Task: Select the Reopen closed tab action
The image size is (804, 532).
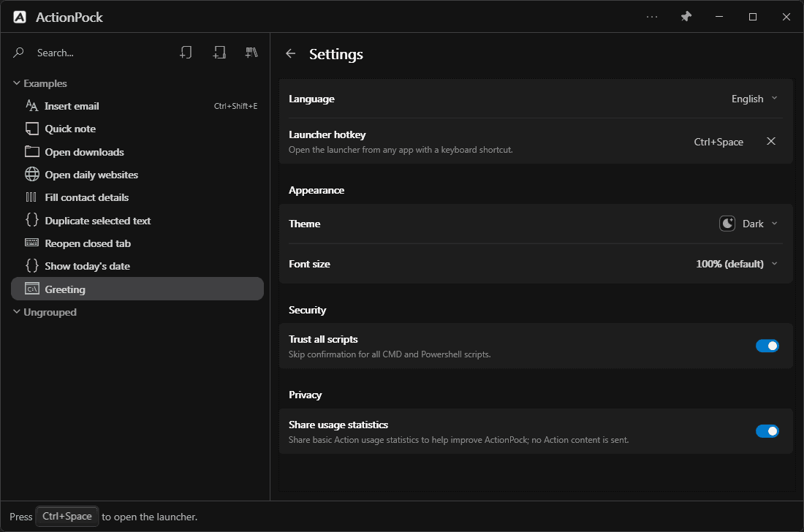Action: point(137,243)
